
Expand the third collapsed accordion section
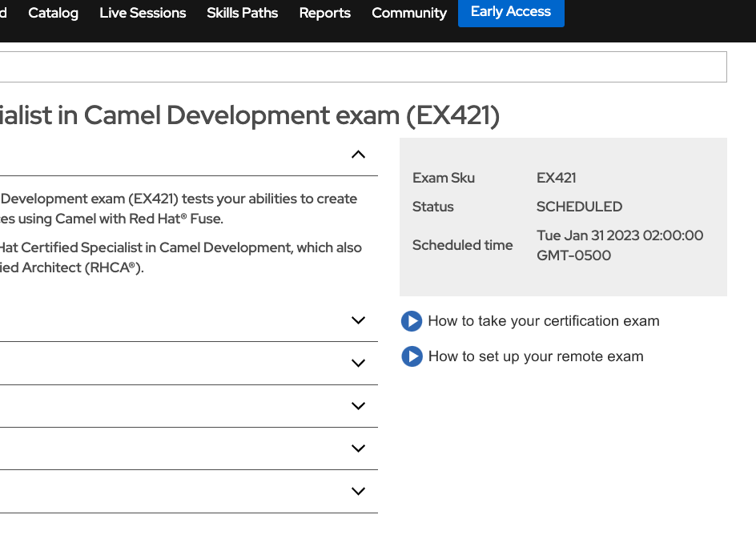pyautogui.click(x=358, y=406)
